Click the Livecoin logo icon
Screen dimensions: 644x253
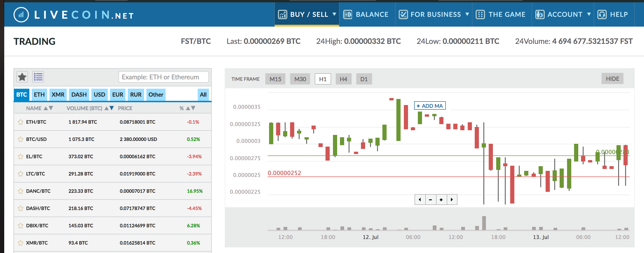tap(21, 14)
